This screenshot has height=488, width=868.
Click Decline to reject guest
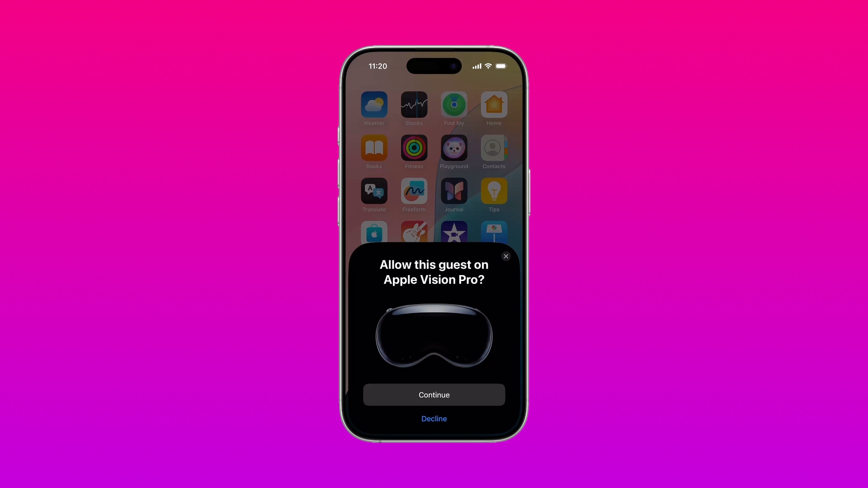[434, 418]
